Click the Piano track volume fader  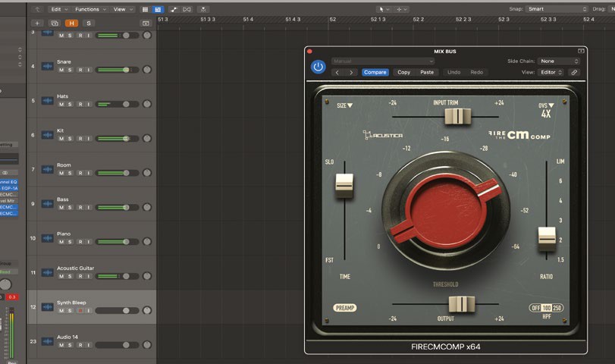pyautogui.click(x=126, y=242)
